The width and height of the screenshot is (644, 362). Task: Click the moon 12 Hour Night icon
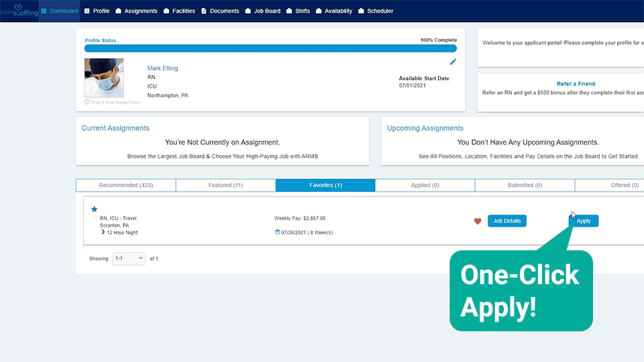(x=103, y=233)
